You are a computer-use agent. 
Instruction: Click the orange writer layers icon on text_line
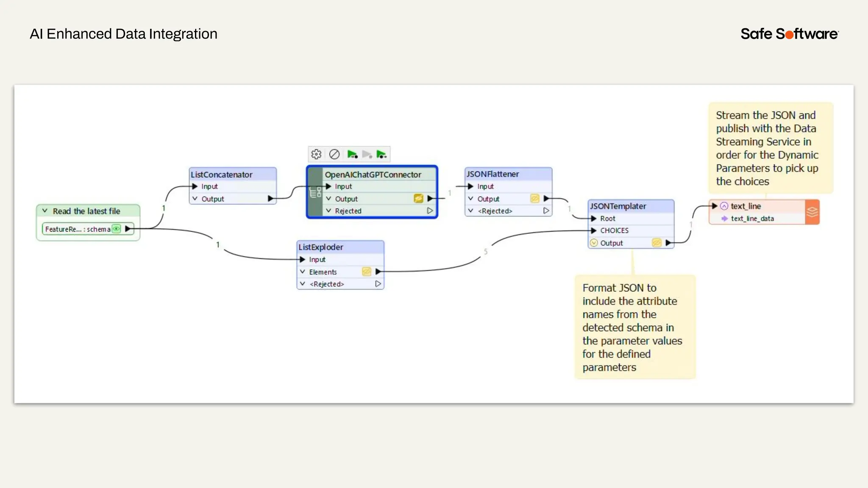point(812,212)
